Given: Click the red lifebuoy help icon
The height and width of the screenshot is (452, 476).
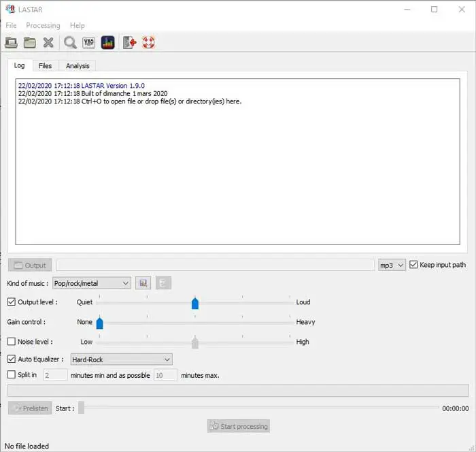Looking at the screenshot, I should [x=148, y=43].
